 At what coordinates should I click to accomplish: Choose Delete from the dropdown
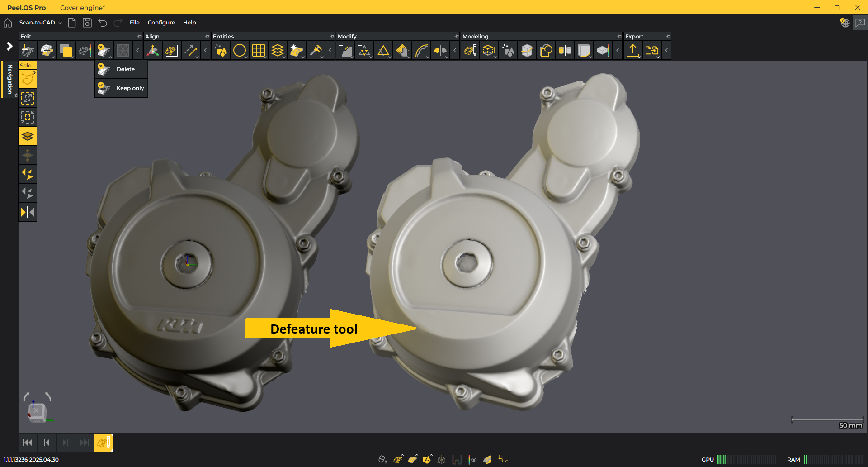(x=121, y=69)
